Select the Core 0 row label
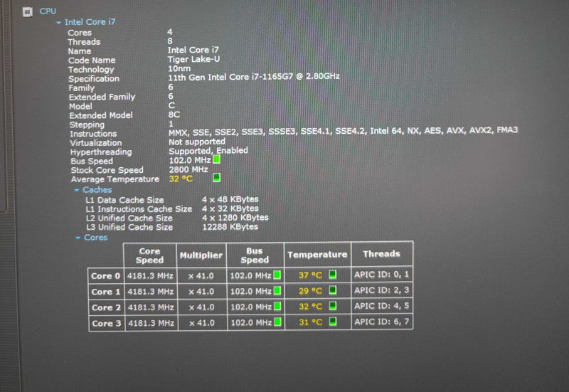The height and width of the screenshot is (392, 569). click(105, 276)
